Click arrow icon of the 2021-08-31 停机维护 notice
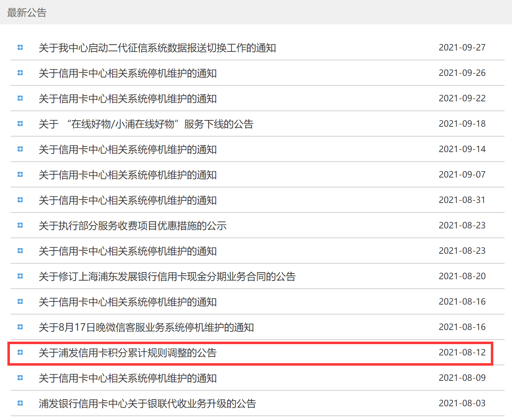 (20, 200)
